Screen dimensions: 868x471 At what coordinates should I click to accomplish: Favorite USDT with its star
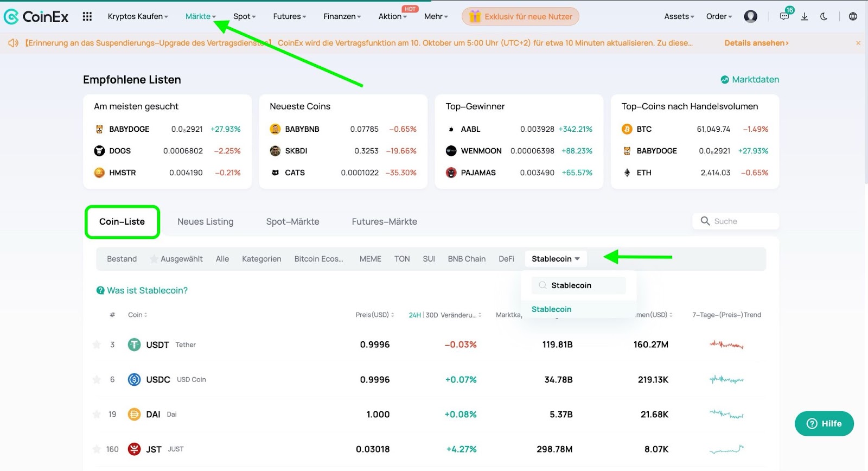97,345
